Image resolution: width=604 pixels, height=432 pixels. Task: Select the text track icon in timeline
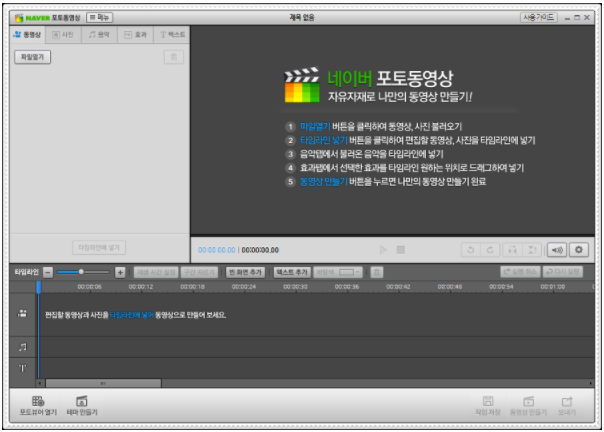click(23, 368)
